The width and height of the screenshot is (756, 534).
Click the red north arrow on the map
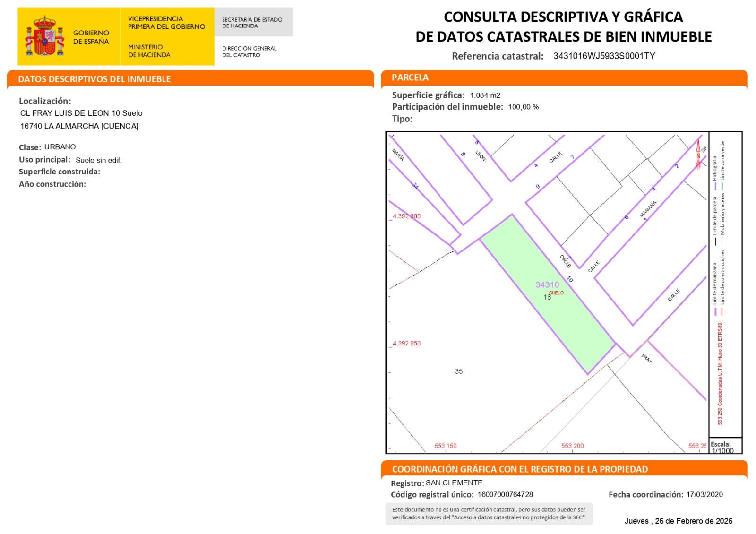[698, 155]
